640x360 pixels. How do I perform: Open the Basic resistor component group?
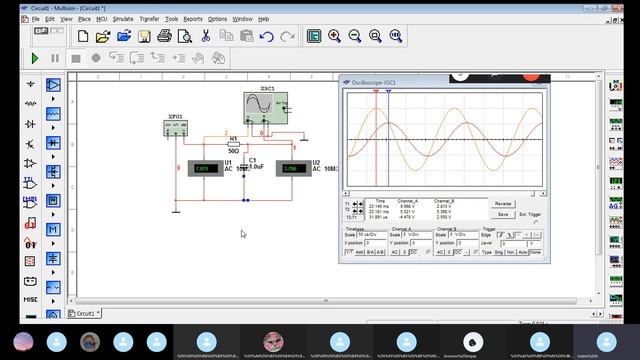coord(30,104)
